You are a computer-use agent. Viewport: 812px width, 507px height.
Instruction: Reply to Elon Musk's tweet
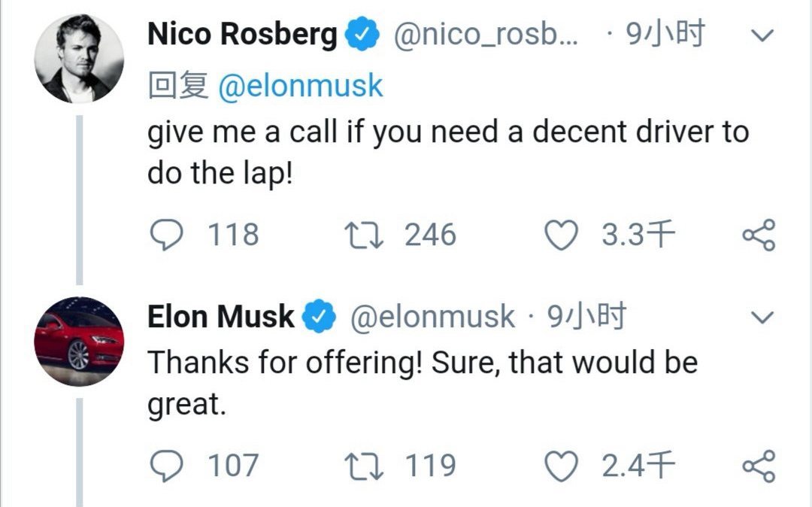166,466
